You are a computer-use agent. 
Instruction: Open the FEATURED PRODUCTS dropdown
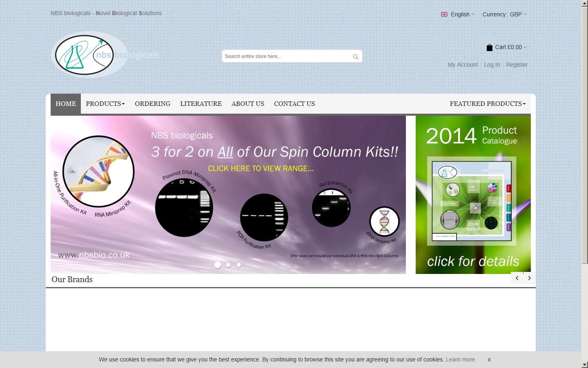487,104
